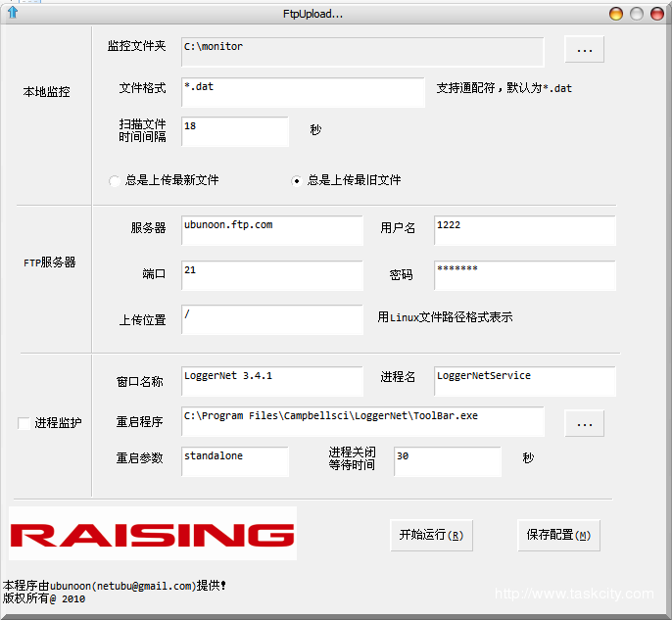Click the 文件格式 field containing *.dat
The width and height of the screenshot is (672, 620).
click(303, 92)
